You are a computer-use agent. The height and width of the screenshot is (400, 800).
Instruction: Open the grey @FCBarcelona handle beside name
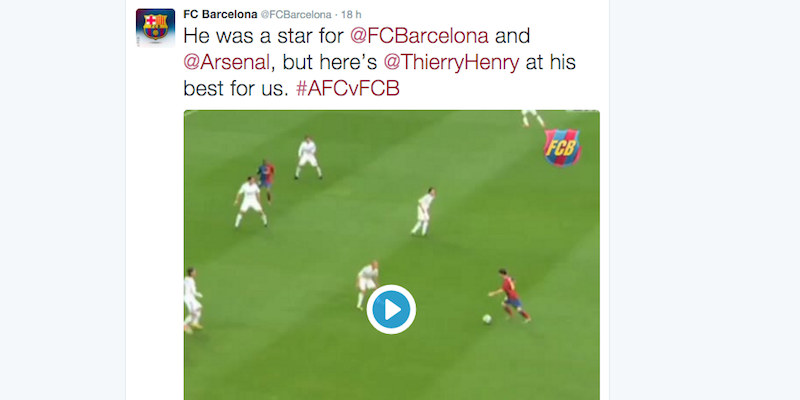pos(296,14)
